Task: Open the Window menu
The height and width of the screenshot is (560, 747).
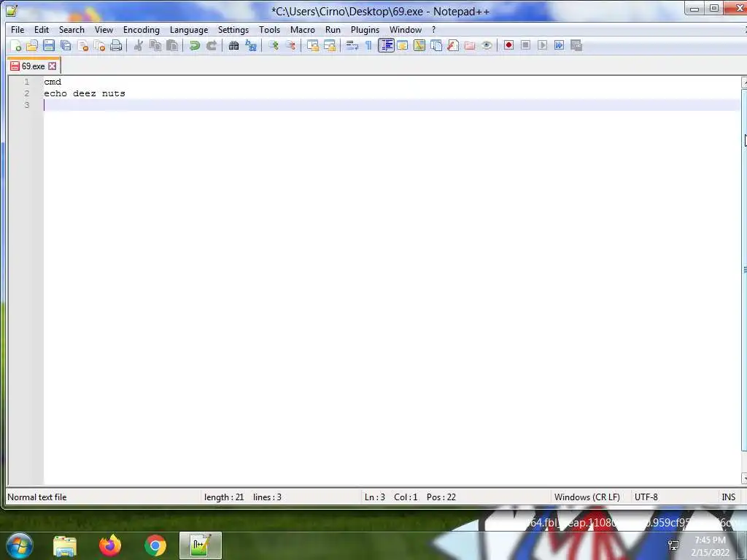Action: [x=406, y=29]
